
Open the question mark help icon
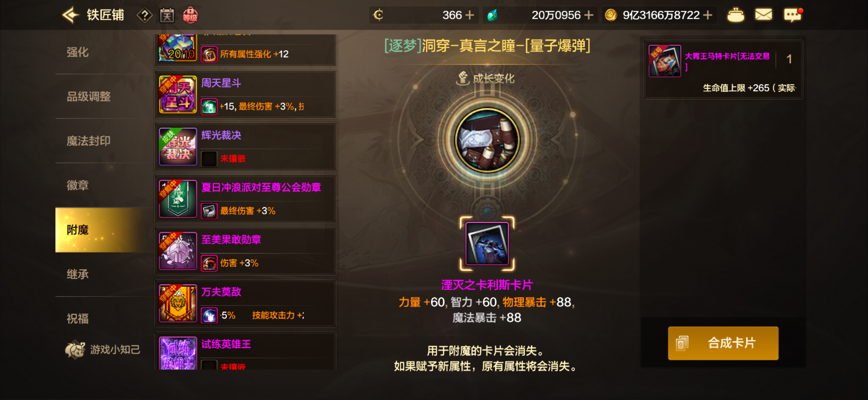[145, 16]
